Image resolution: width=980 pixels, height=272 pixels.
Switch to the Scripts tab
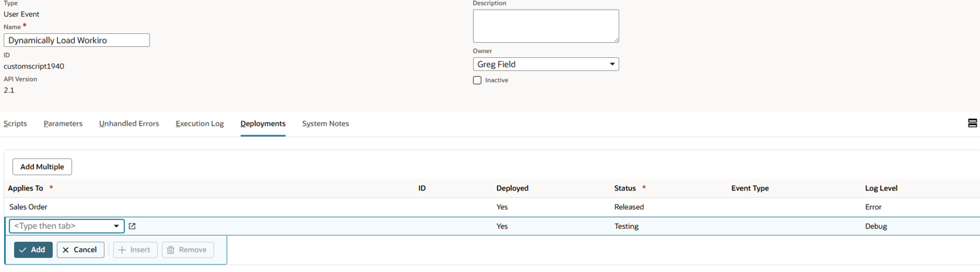pos(15,124)
